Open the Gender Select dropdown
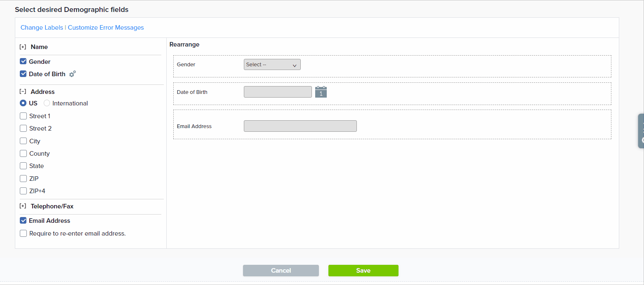Viewport: 644px width, 285px height. (272, 65)
